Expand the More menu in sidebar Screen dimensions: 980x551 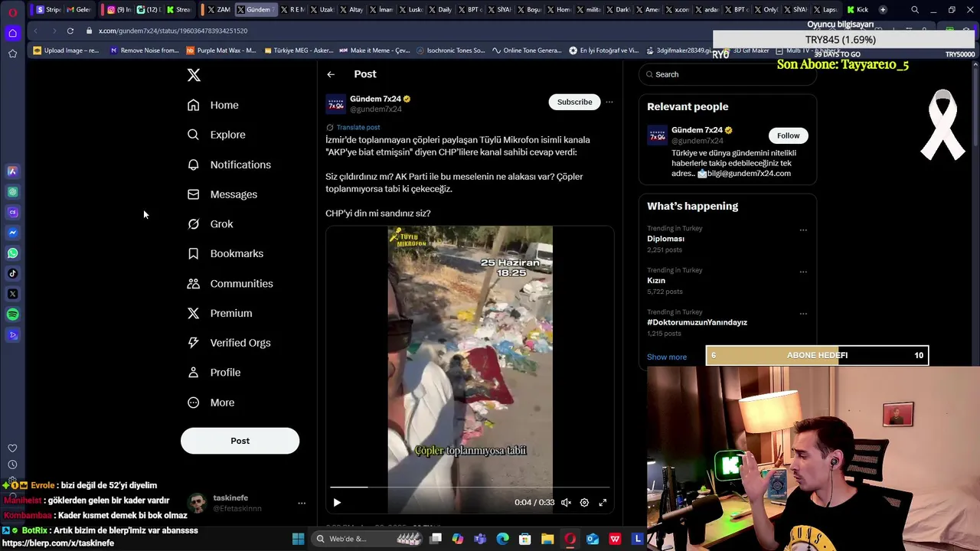[211, 403]
